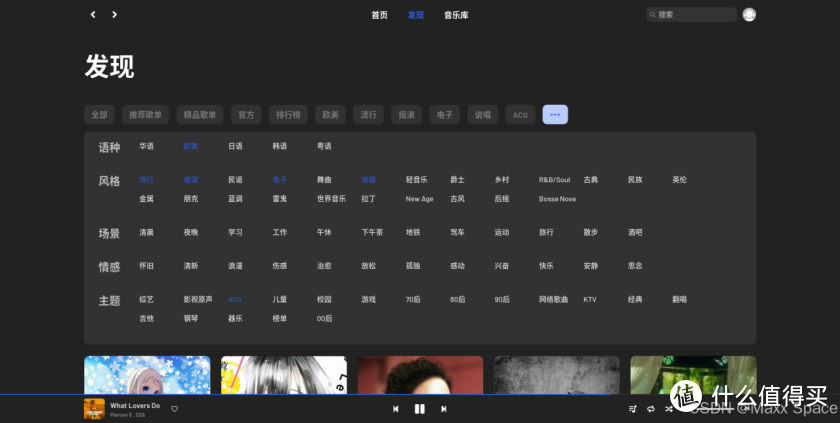840x423 pixels.
Task: Select the 官方 category button
Action: [246, 115]
